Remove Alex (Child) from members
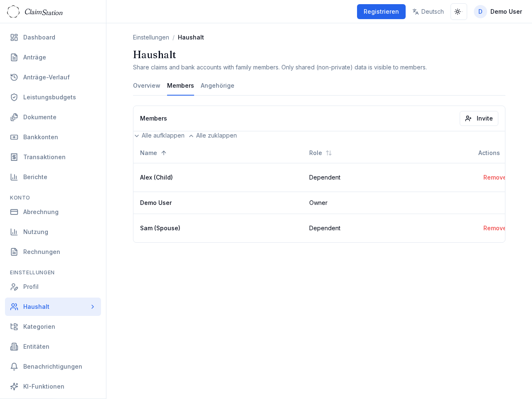532x399 pixels. pyautogui.click(x=494, y=177)
